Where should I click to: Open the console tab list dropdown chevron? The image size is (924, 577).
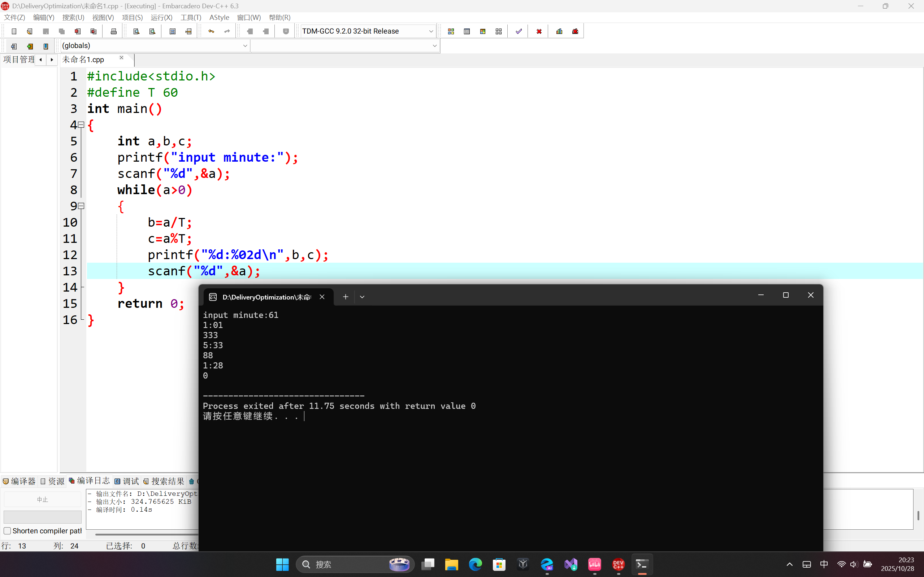coord(362,297)
